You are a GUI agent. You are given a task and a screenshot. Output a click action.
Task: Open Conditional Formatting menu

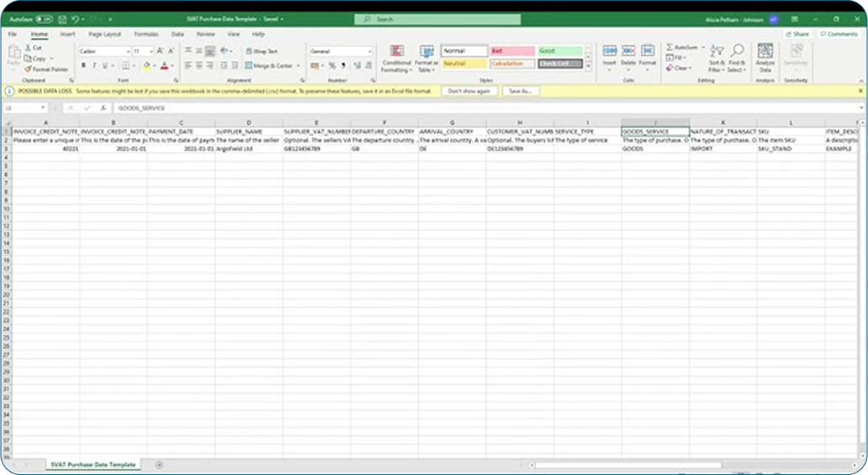point(396,59)
